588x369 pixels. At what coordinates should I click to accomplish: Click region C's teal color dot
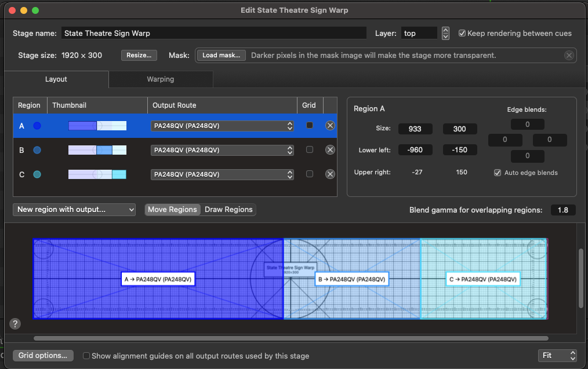point(37,174)
